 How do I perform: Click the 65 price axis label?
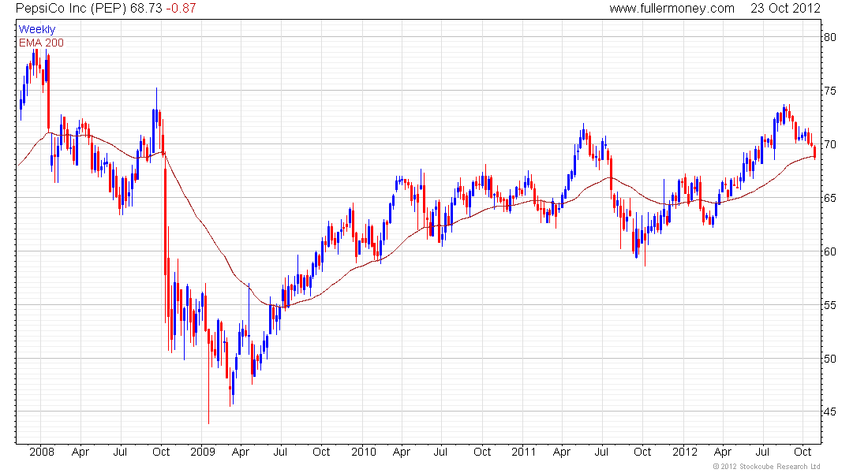point(830,198)
